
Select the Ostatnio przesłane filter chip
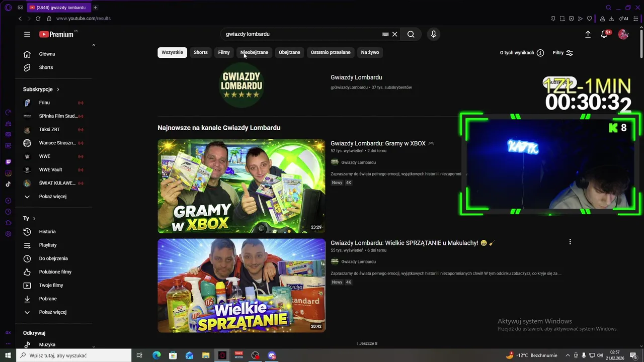pyautogui.click(x=331, y=52)
